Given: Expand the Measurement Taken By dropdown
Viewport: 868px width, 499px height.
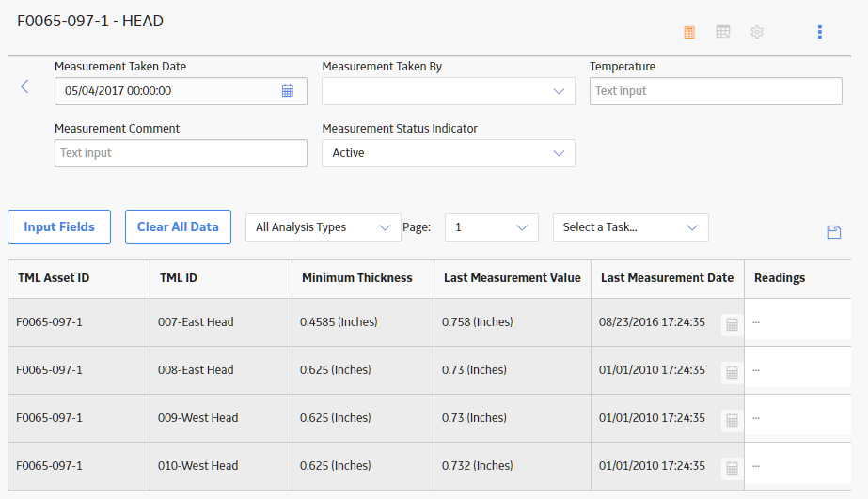Looking at the screenshot, I should (449, 91).
